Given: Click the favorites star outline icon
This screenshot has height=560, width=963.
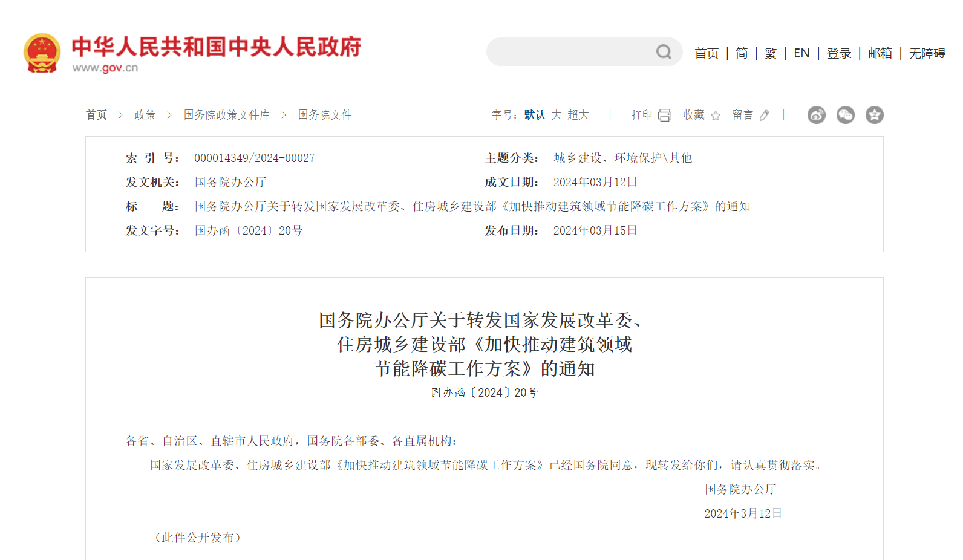Looking at the screenshot, I should tap(716, 116).
